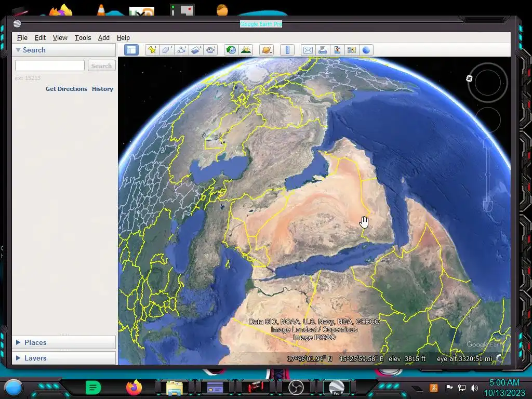Click the Start orb on the taskbar

pyautogui.click(x=14, y=388)
